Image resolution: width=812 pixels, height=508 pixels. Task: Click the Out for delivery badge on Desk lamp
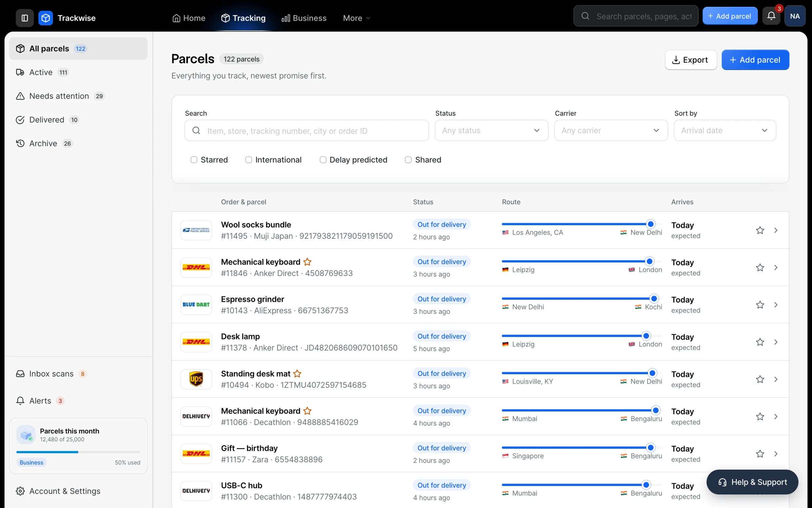click(x=442, y=336)
